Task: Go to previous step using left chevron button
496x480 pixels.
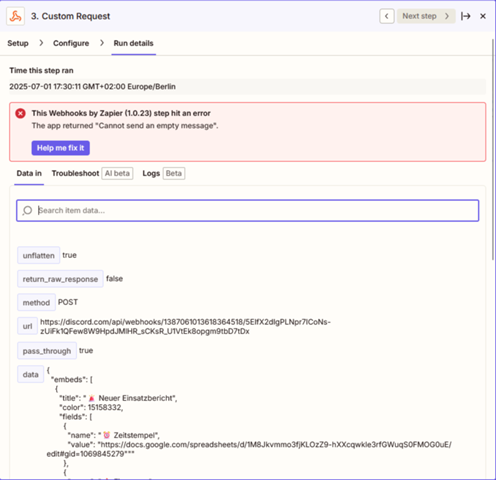Action: 387,16
